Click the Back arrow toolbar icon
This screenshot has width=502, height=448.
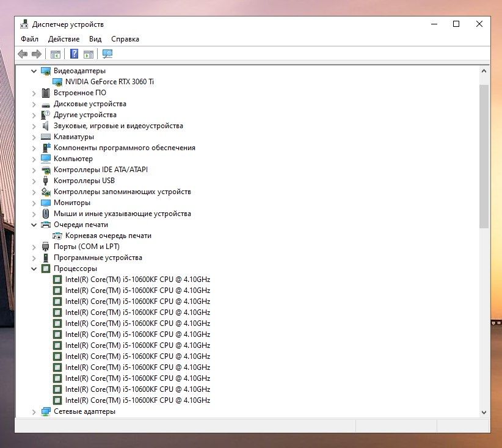tap(23, 54)
